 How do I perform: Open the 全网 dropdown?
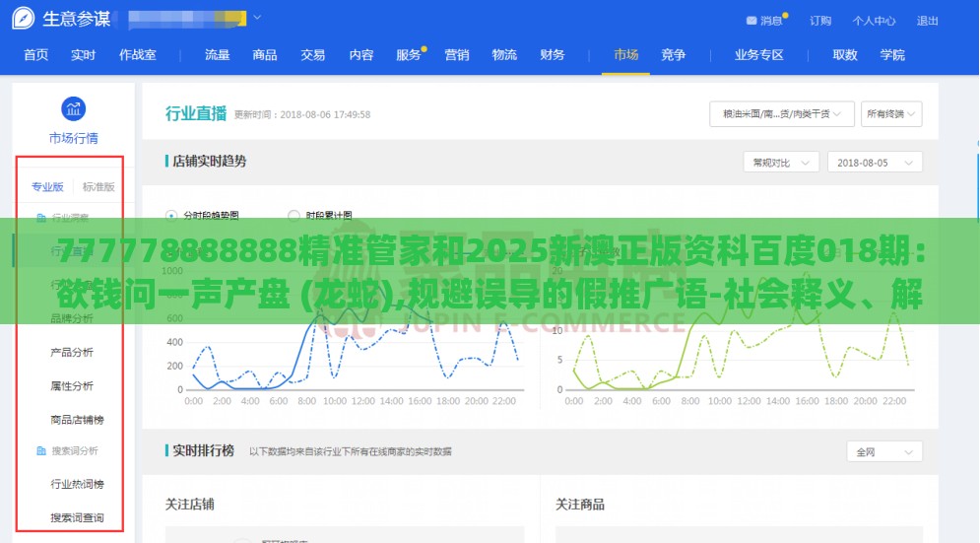884,451
